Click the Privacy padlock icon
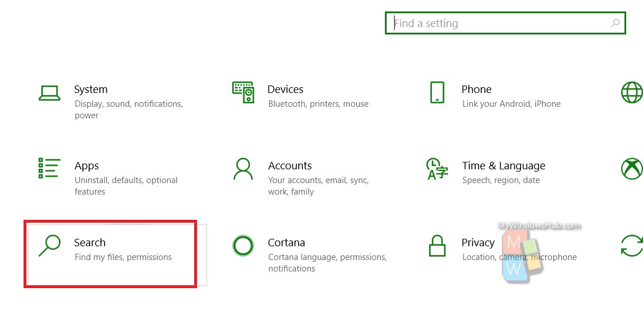Image resolution: width=644 pixels, height=322 pixels. [x=437, y=246]
